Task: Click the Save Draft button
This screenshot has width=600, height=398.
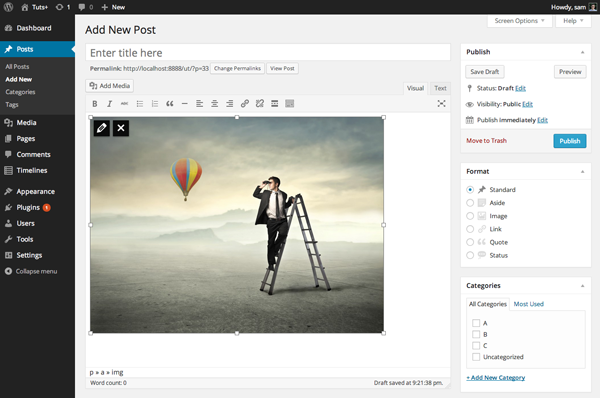Action: click(x=484, y=72)
